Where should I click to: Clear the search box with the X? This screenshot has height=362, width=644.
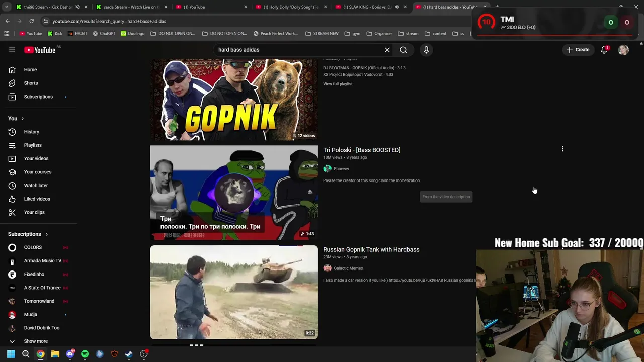(x=387, y=50)
